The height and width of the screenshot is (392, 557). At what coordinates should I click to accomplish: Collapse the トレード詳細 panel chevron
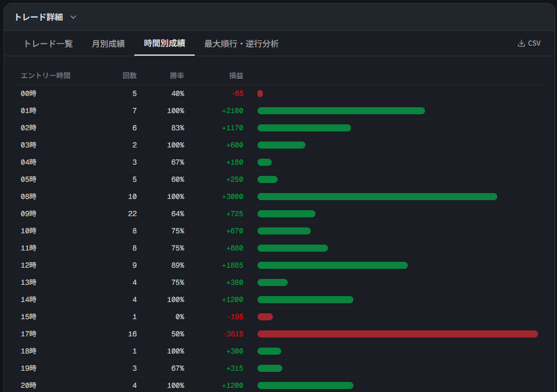(x=73, y=17)
